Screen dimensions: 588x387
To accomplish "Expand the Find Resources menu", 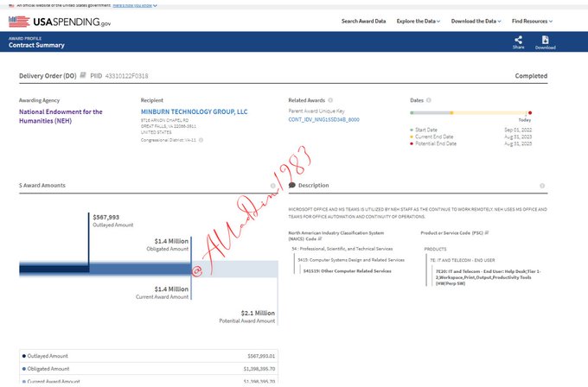I will click(x=531, y=21).
